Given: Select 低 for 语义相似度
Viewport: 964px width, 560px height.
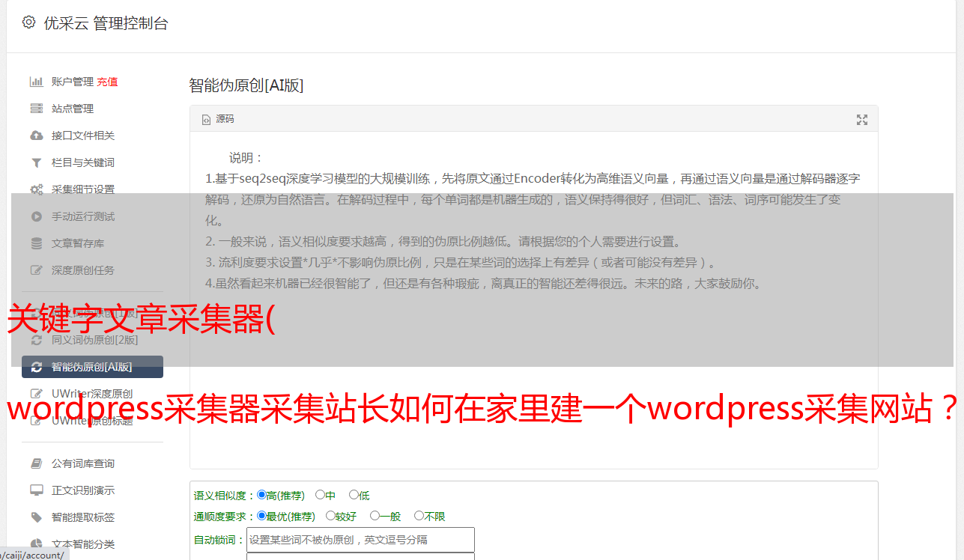Looking at the screenshot, I should coord(354,495).
